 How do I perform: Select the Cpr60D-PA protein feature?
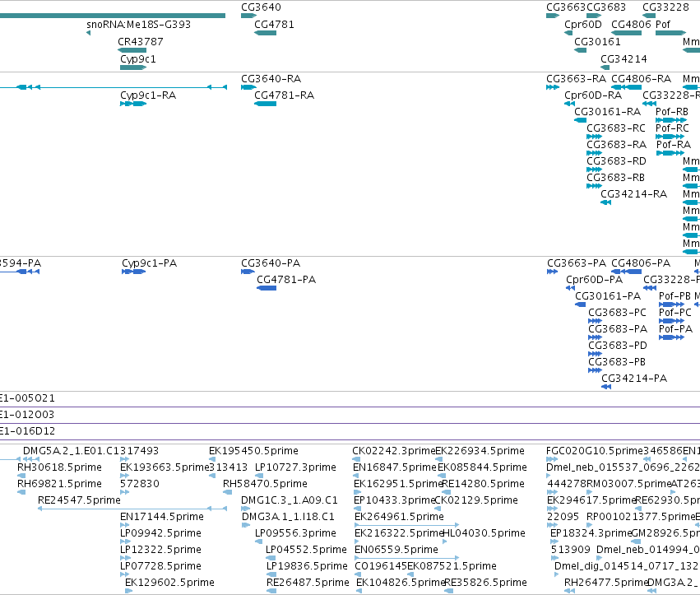point(570,288)
